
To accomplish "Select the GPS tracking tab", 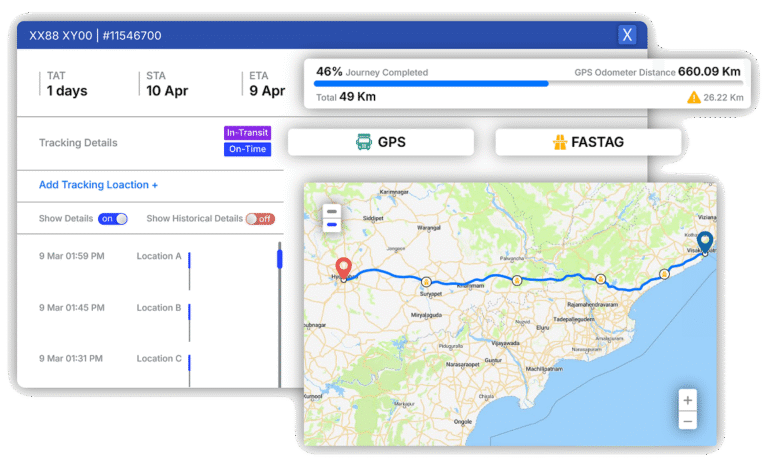I will click(381, 142).
